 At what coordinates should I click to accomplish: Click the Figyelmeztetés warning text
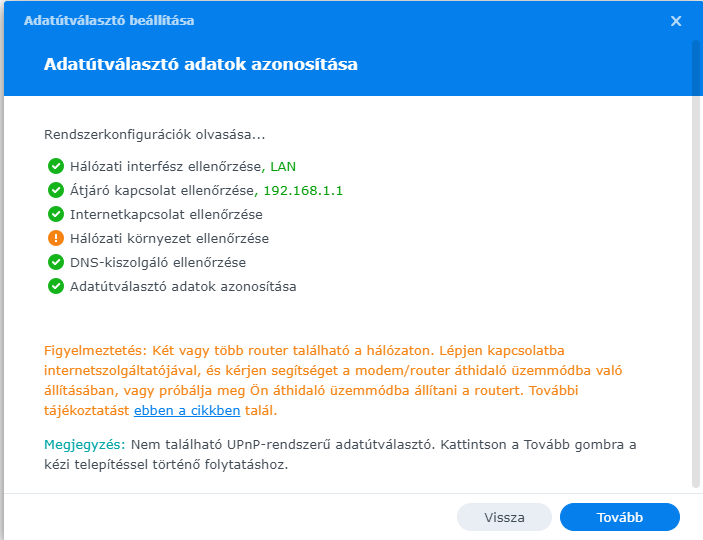coord(333,380)
